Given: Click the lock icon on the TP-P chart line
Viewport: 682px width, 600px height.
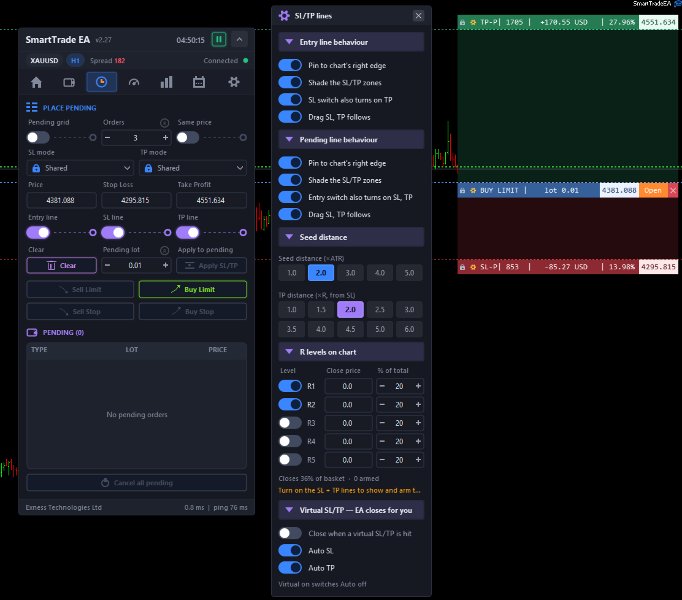Looking at the screenshot, I should click(x=463, y=22).
